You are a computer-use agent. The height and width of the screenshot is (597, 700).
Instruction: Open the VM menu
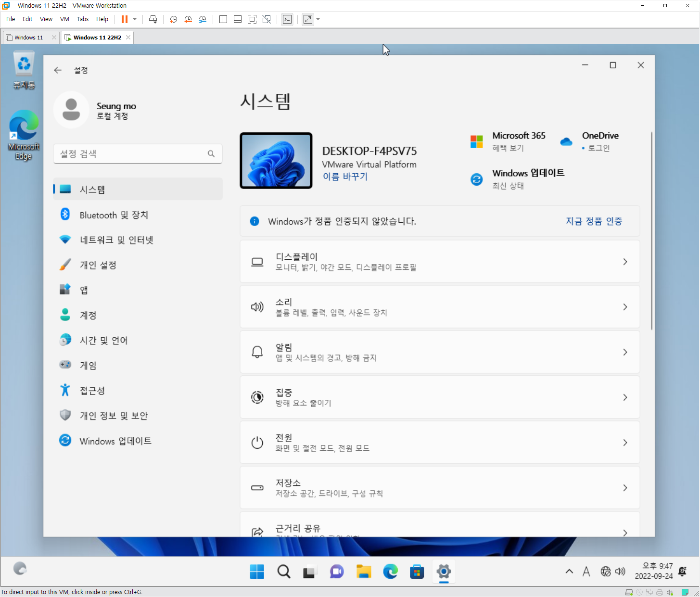[x=64, y=19]
